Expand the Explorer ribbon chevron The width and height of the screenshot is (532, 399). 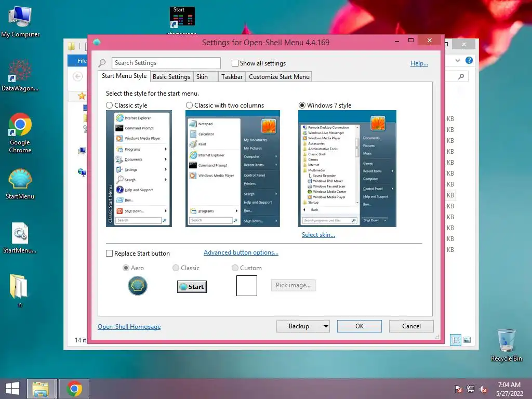coord(458,60)
